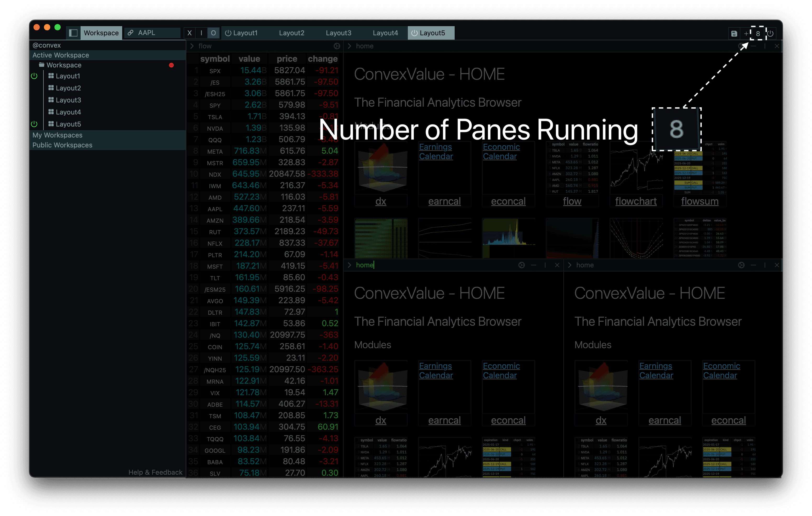This screenshot has height=516, width=812.
Task: Select Layout2 in the sidebar tree
Action: pyautogui.click(x=68, y=88)
